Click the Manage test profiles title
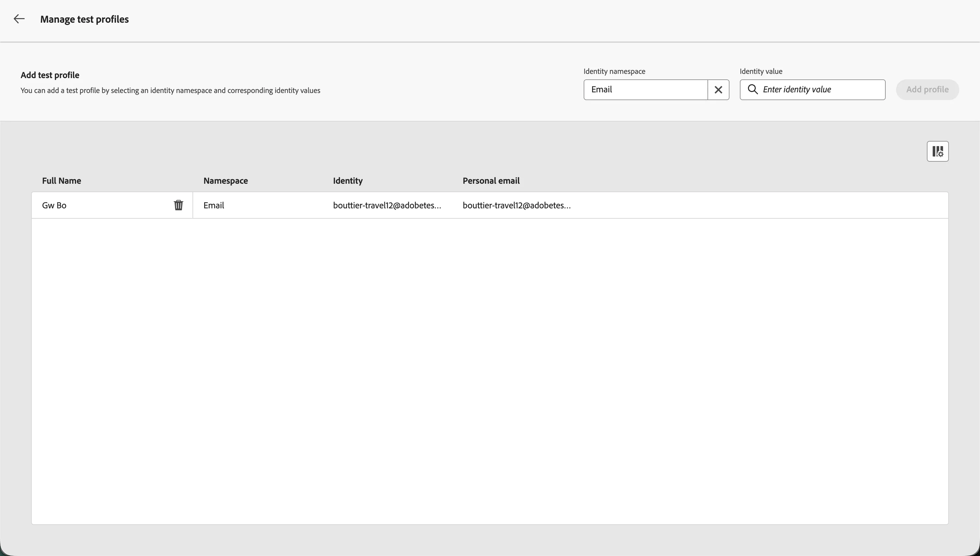The height and width of the screenshot is (556, 980). [84, 19]
